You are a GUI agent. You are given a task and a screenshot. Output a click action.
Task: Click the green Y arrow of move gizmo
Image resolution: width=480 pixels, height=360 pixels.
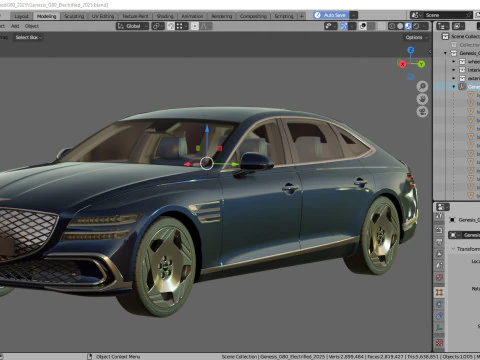(235, 164)
